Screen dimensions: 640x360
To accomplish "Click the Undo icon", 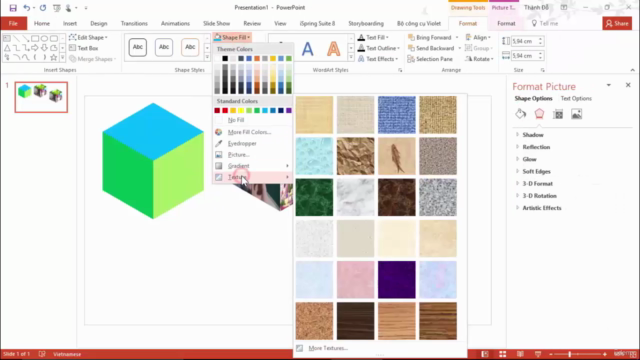I will 27,8.
